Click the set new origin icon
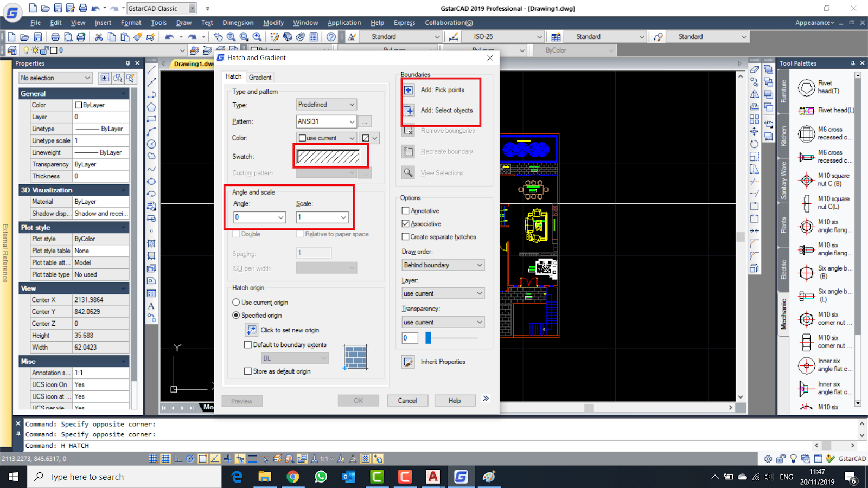The width and height of the screenshot is (868, 488). point(251,330)
